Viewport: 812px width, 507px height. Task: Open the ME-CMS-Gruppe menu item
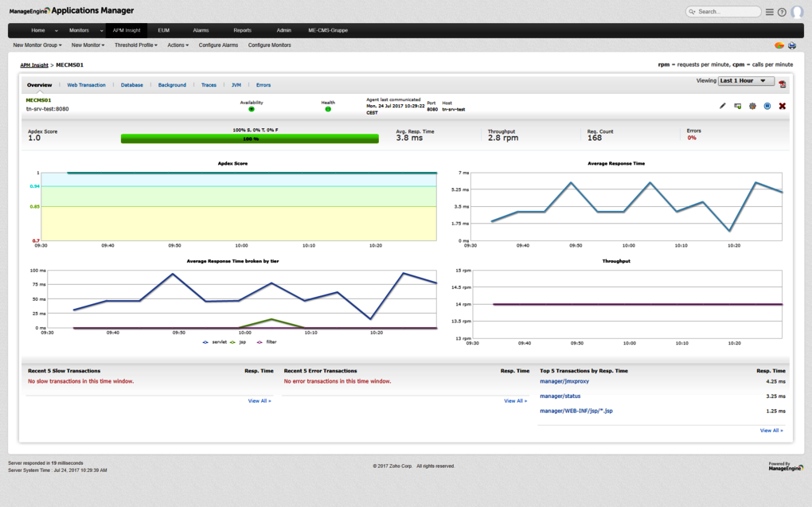click(328, 30)
